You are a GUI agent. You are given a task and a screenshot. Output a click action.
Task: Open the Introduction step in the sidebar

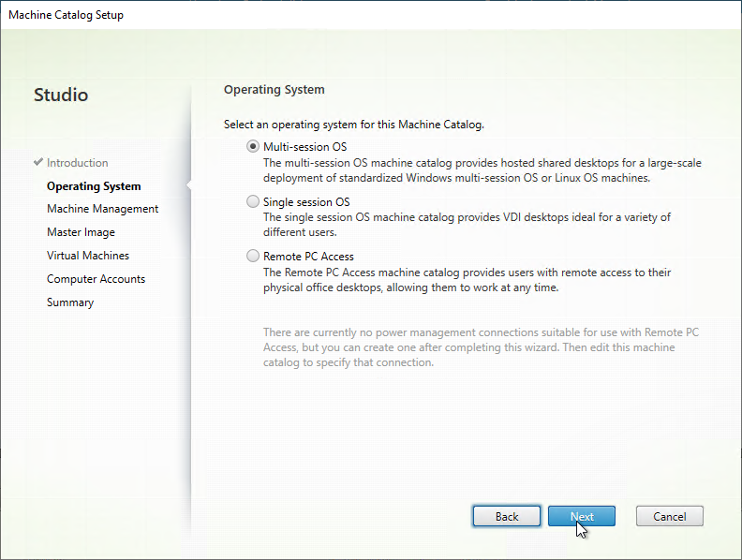(x=77, y=163)
